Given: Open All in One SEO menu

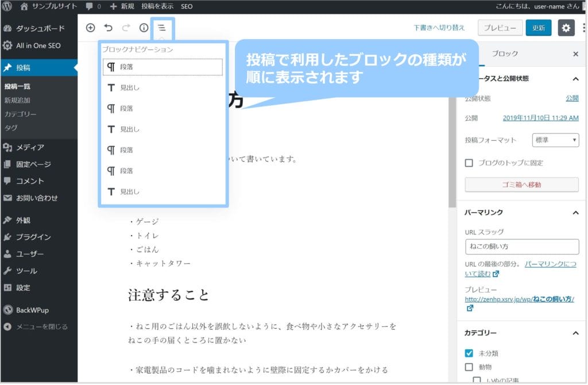Looking at the screenshot, I should tap(39, 45).
